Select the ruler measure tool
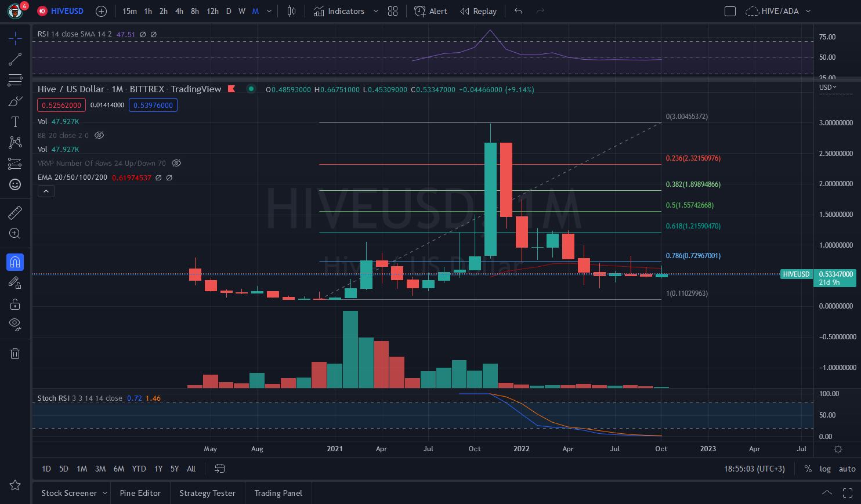The height and width of the screenshot is (504, 861). 15,213
